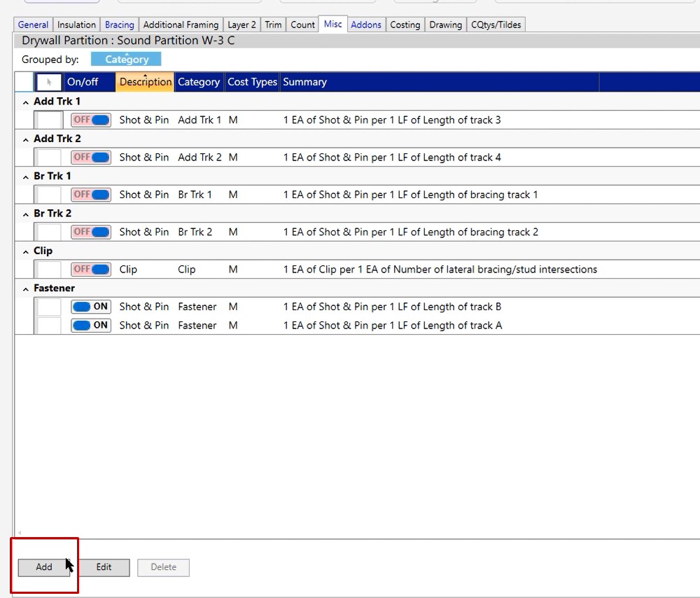Click the Add button
Viewport: 700px width, 598px height.
point(44,567)
